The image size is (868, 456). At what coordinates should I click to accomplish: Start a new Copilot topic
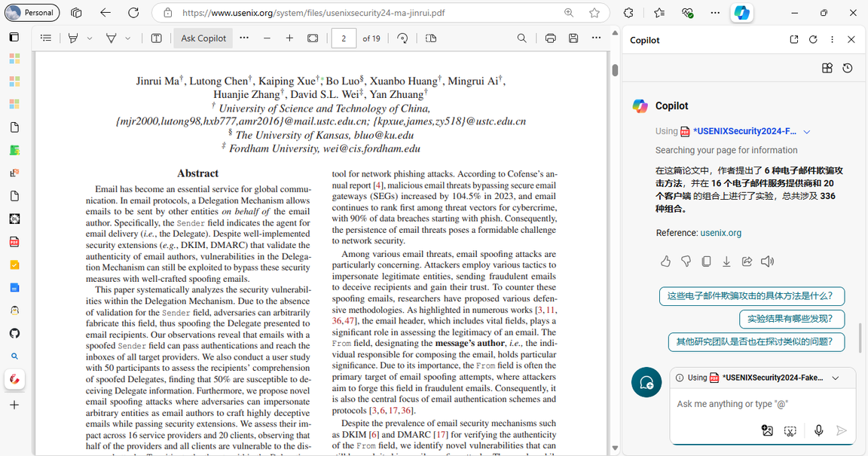pos(646,382)
